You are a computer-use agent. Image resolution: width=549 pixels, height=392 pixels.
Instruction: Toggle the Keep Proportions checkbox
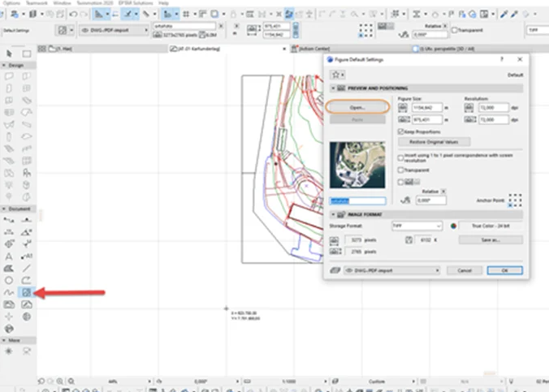click(401, 131)
